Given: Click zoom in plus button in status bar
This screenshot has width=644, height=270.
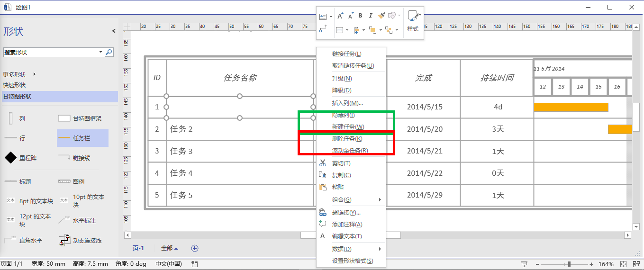Looking at the screenshot, I should point(591,264).
